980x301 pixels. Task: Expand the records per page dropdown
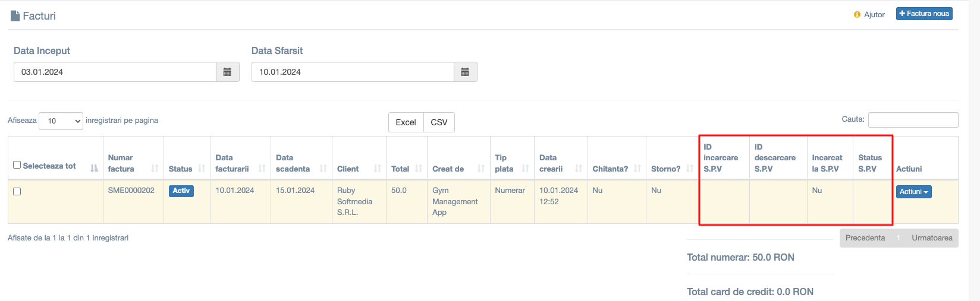click(x=61, y=121)
